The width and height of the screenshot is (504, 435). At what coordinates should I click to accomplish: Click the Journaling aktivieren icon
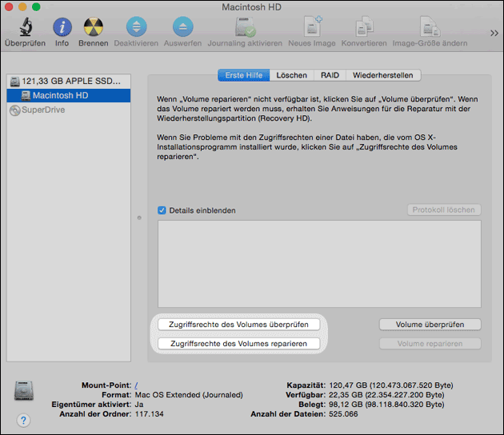point(245,27)
